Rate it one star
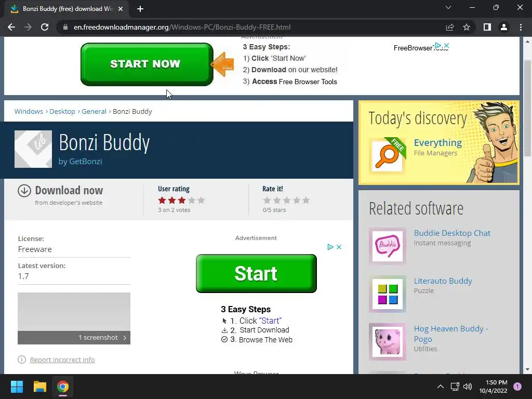The image size is (532, 399). click(x=267, y=200)
